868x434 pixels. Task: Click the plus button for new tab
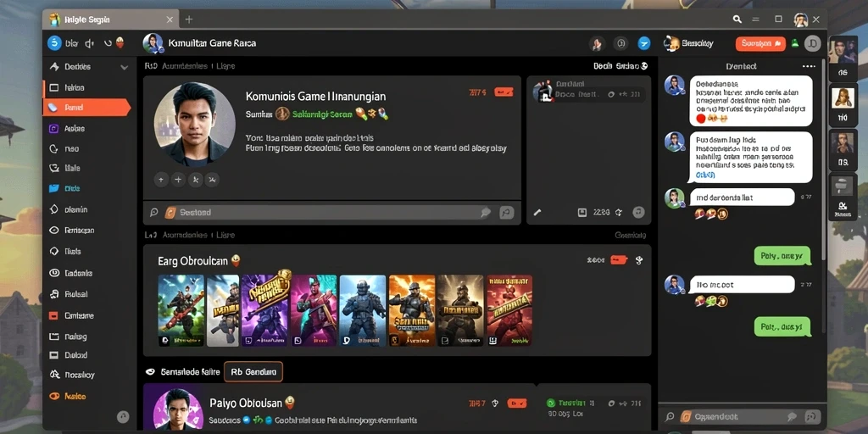point(189,19)
